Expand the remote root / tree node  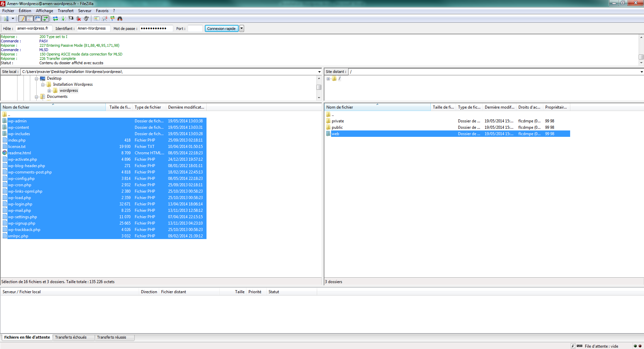click(328, 79)
